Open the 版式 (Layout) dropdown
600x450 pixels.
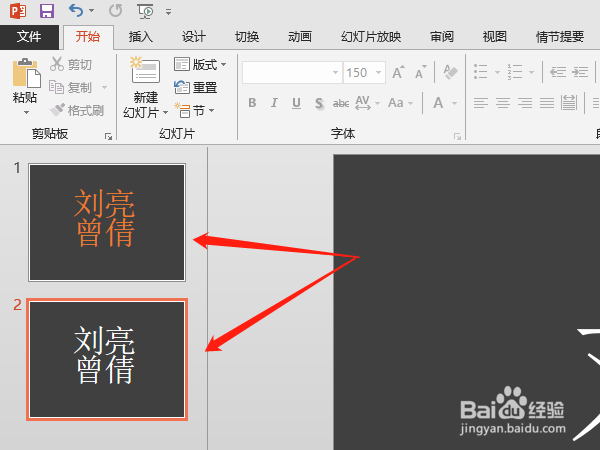click(x=200, y=64)
